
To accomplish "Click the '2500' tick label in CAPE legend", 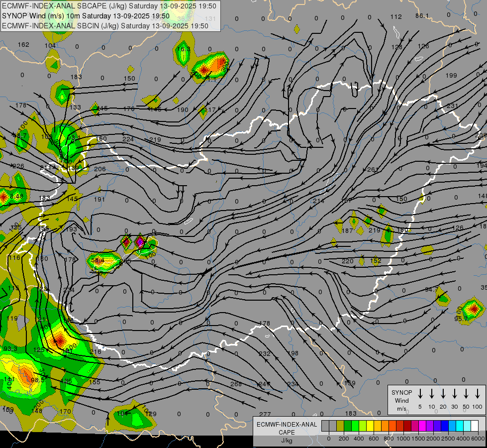I will pyautogui.click(x=448, y=439).
